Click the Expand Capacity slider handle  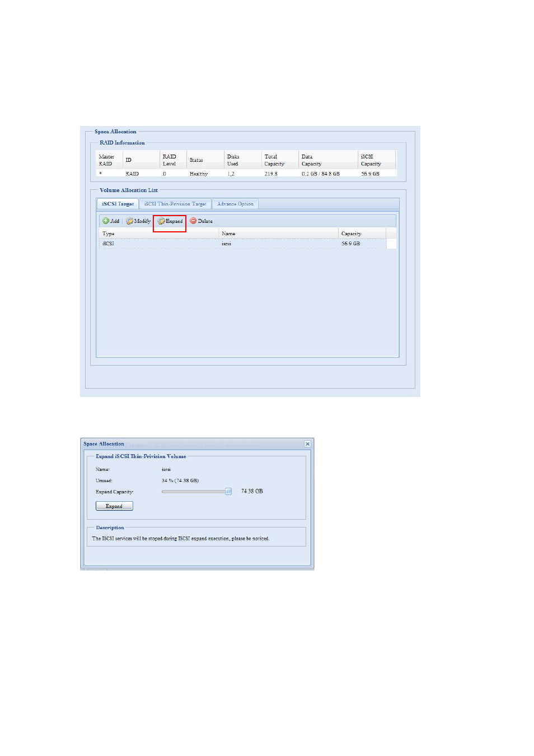point(228,491)
